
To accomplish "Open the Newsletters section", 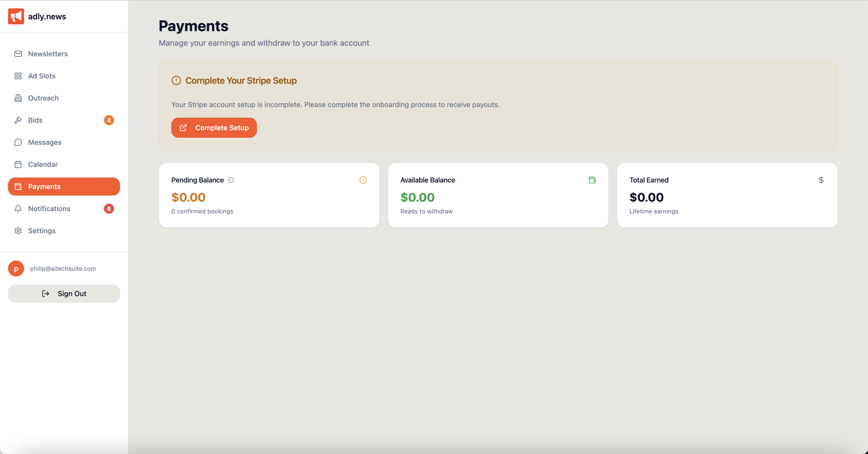I will pyautogui.click(x=48, y=54).
